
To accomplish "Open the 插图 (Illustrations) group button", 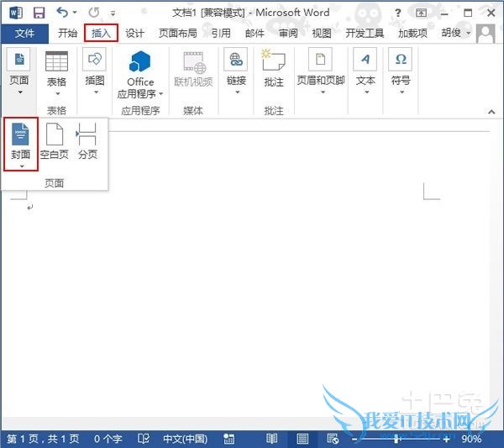I will [x=94, y=71].
